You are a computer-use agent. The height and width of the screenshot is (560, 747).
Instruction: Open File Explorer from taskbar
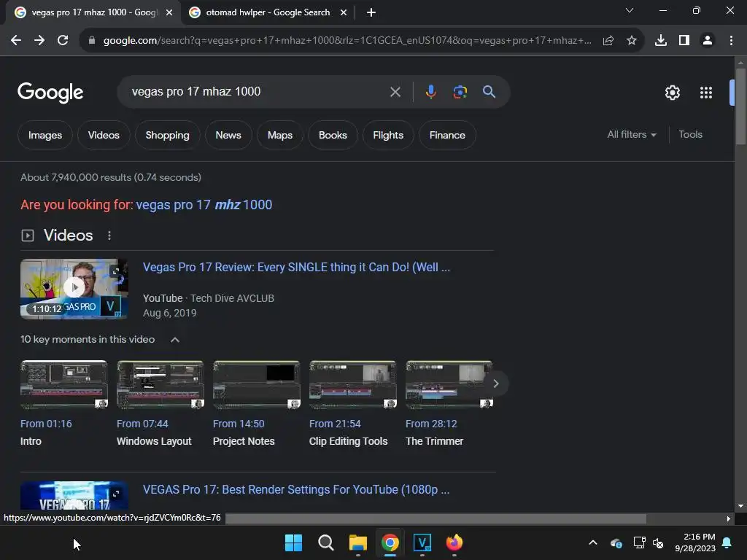point(357,542)
